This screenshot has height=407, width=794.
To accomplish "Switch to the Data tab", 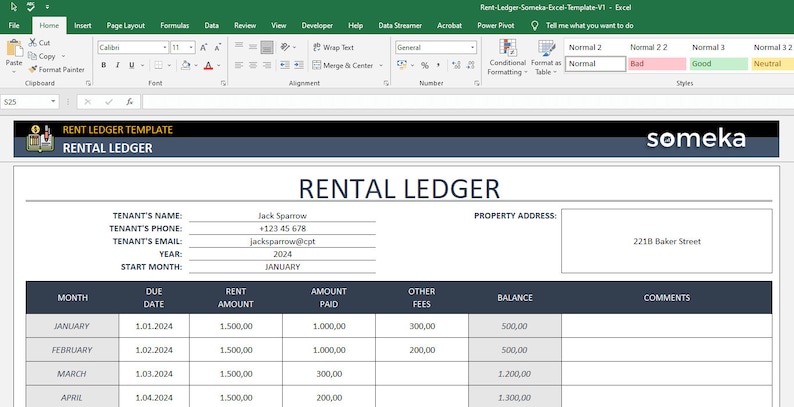I will coord(212,25).
